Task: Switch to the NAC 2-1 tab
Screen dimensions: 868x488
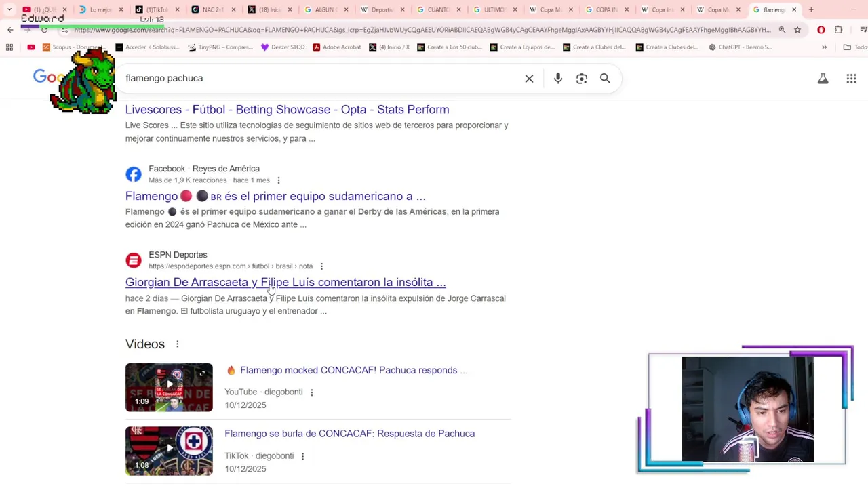Action: 212,9
